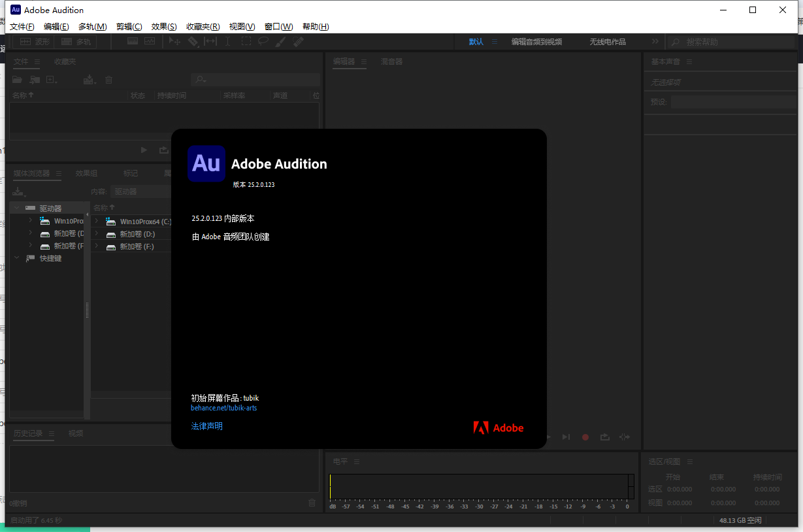The height and width of the screenshot is (532, 803).
Task: Toggle the Record button
Action: [585, 437]
